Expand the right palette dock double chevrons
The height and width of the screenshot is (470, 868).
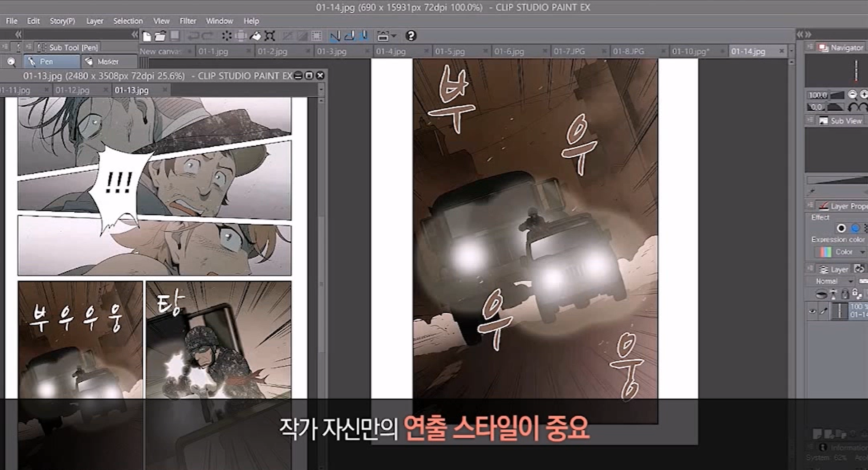804,34
